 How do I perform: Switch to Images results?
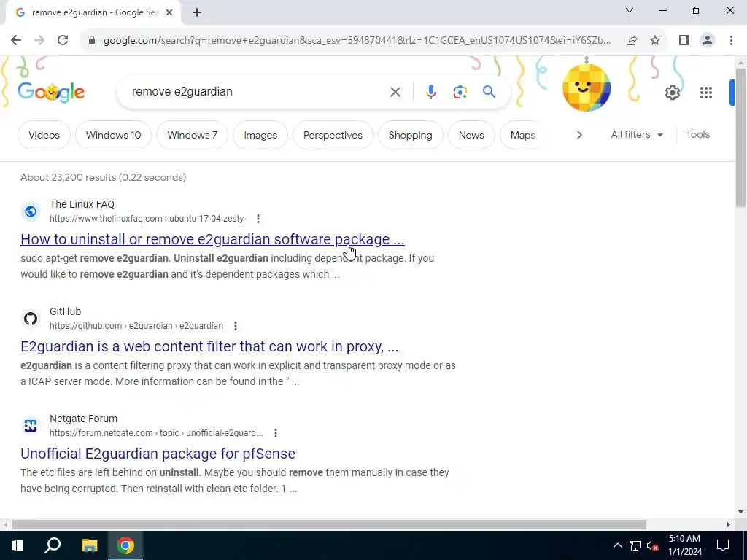(x=260, y=135)
